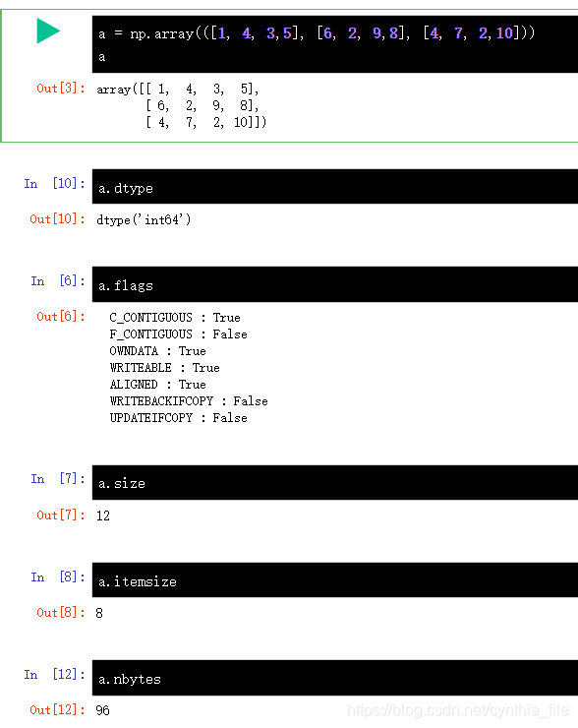The height and width of the screenshot is (728, 578).
Task: Click the array output row [6, 2, 9, 8]
Action: tap(202, 106)
